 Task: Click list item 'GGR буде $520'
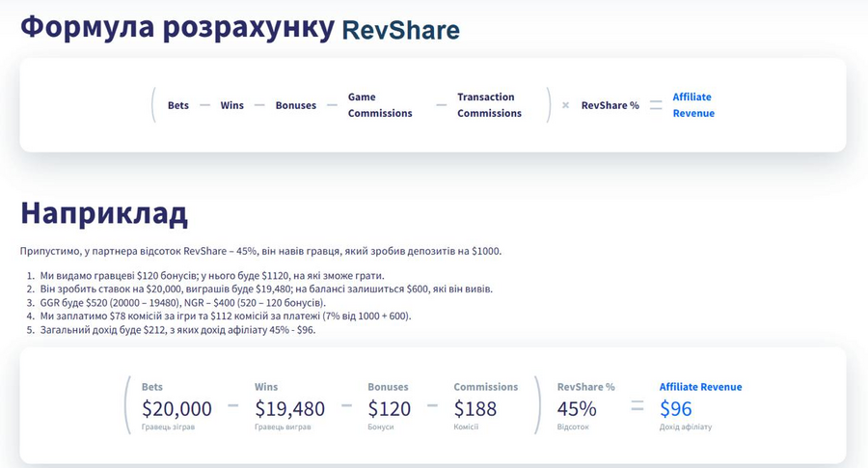point(182,302)
